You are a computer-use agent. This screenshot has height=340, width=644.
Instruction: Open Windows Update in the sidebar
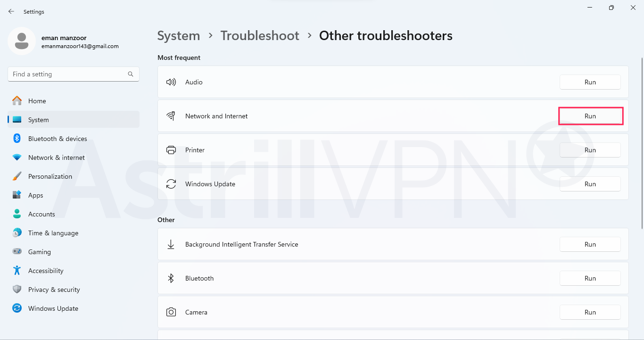tap(74, 308)
